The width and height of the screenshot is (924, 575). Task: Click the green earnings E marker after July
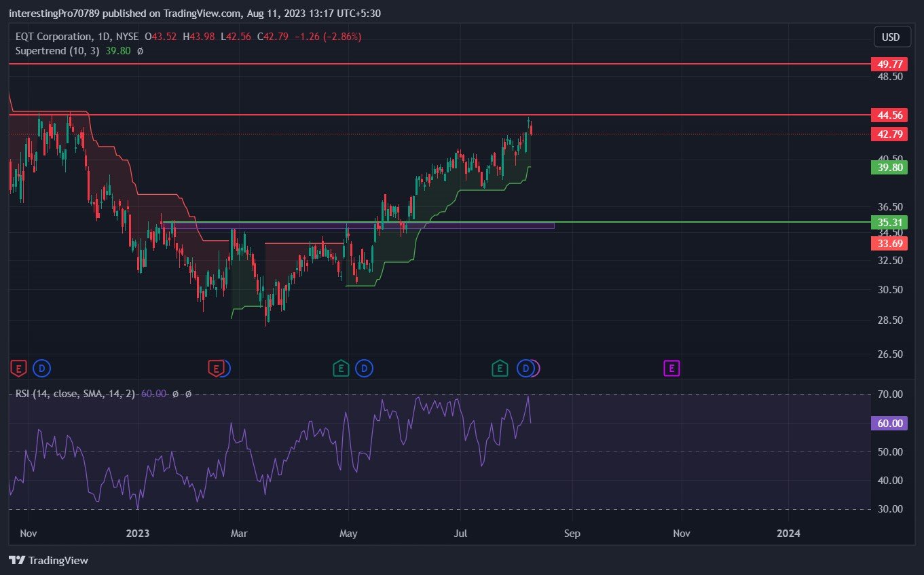(500, 369)
